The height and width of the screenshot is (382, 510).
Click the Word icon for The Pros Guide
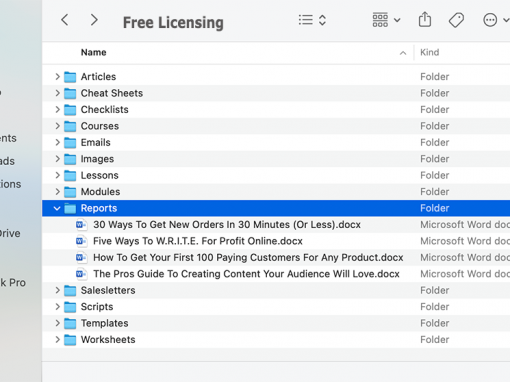click(81, 274)
